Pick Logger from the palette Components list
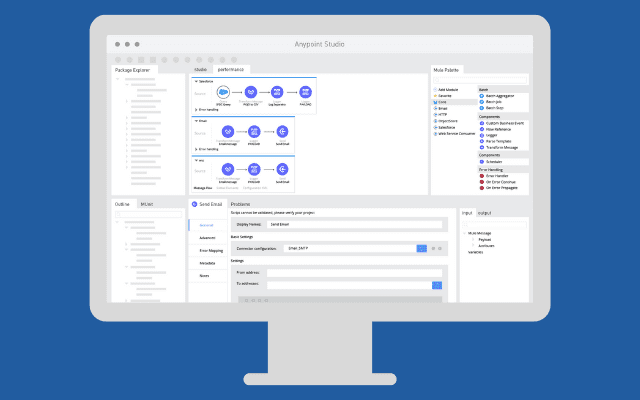Image resolution: width=640 pixels, height=400 pixels. pos(489,135)
